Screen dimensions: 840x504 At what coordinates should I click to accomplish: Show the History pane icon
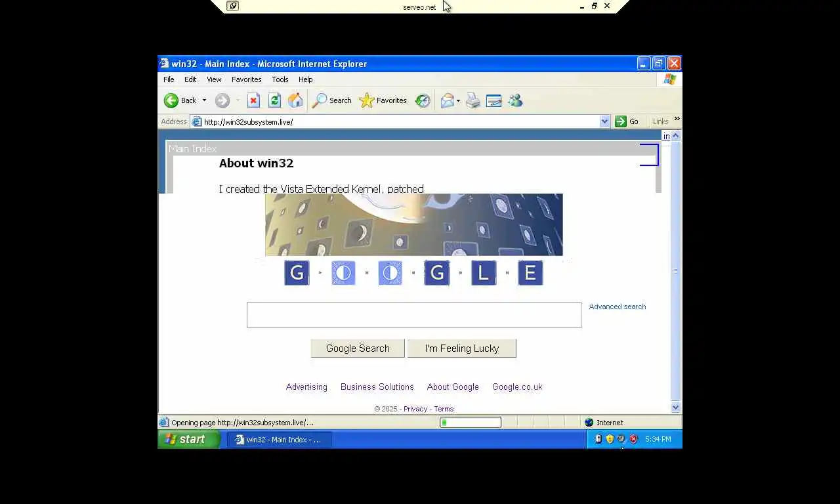423,100
